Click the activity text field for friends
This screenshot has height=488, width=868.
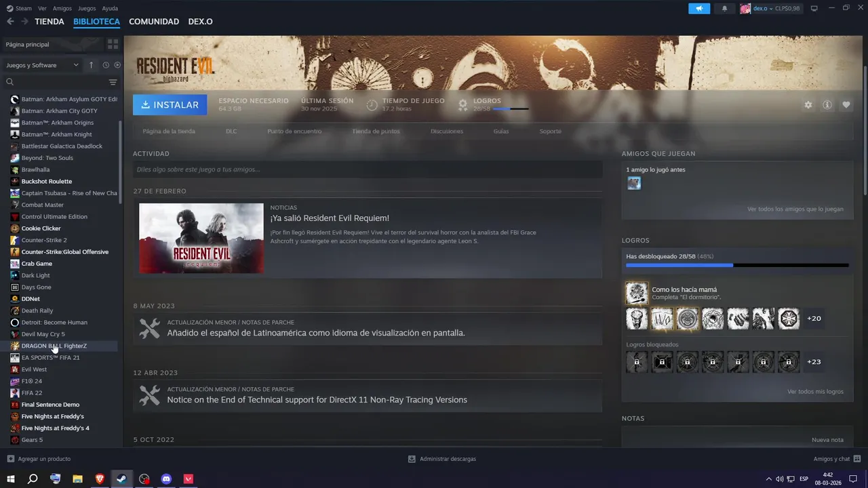368,169
